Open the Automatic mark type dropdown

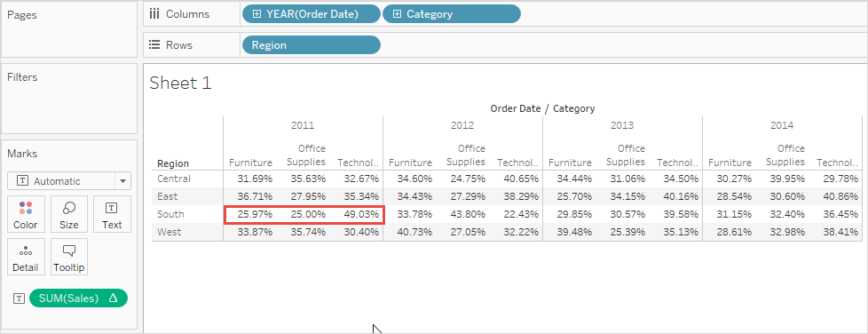[x=69, y=181]
